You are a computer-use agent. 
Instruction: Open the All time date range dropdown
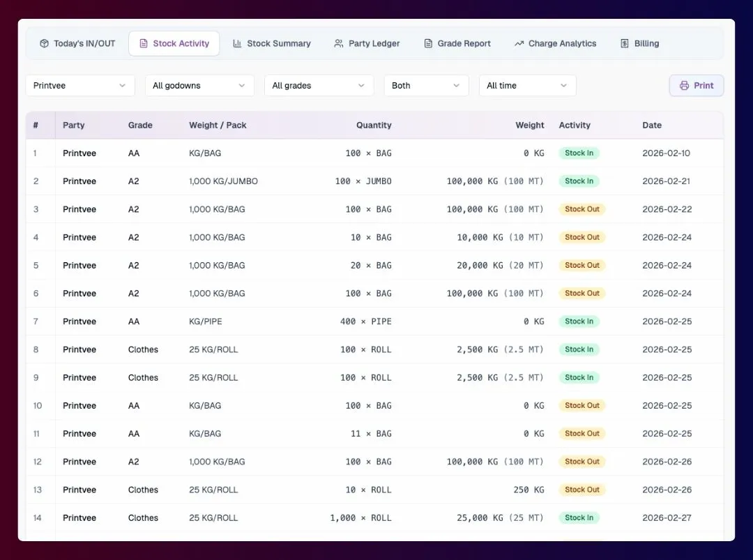coord(527,86)
